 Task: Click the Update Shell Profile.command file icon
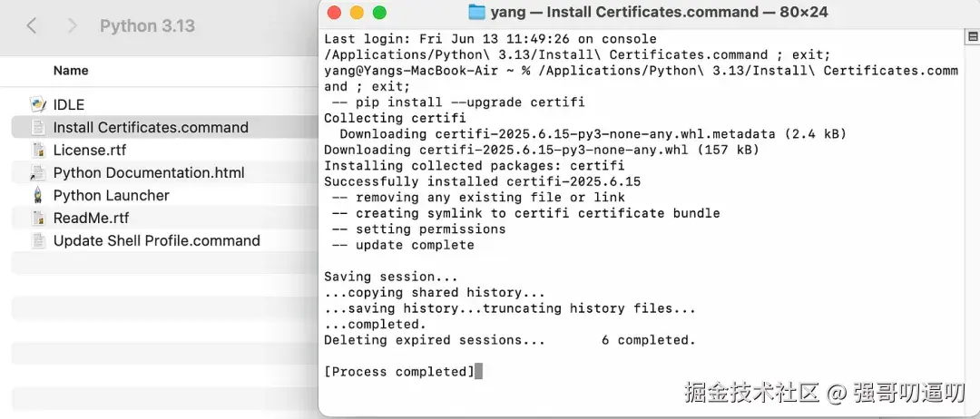38,241
